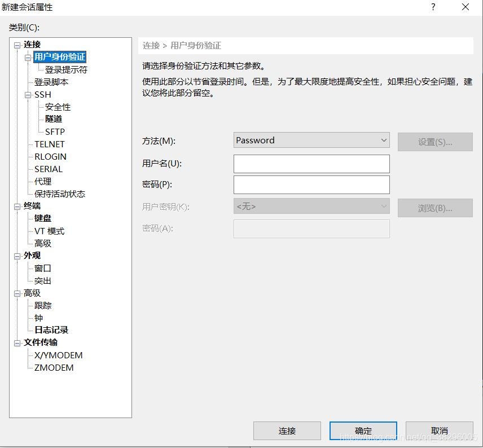Image resolution: width=483 pixels, height=448 pixels.
Task: Collapse the 外观 tree branch
Action: (17, 255)
